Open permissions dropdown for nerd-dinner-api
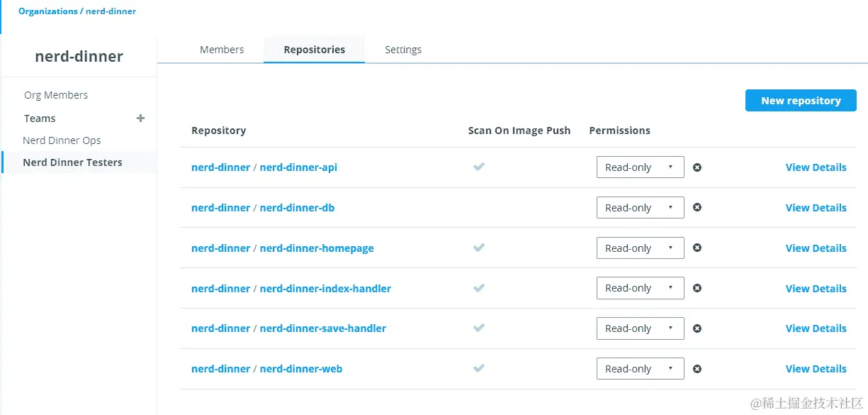 (x=640, y=167)
